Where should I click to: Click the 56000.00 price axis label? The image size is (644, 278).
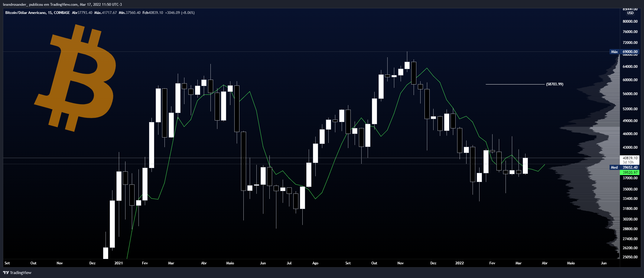[x=630, y=94]
